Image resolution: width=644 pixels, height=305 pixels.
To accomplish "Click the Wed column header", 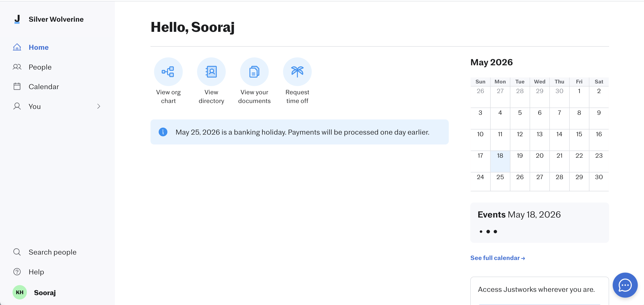I will pyautogui.click(x=540, y=82).
